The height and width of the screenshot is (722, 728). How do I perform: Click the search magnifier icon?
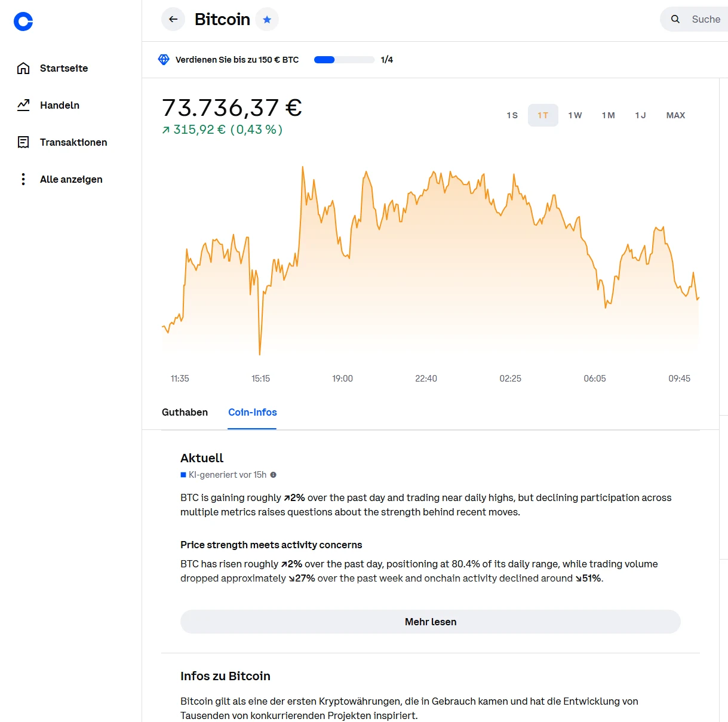(x=675, y=19)
